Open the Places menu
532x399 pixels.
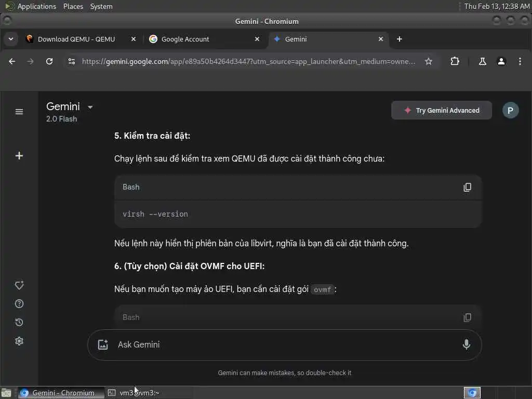pyautogui.click(x=73, y=6)
